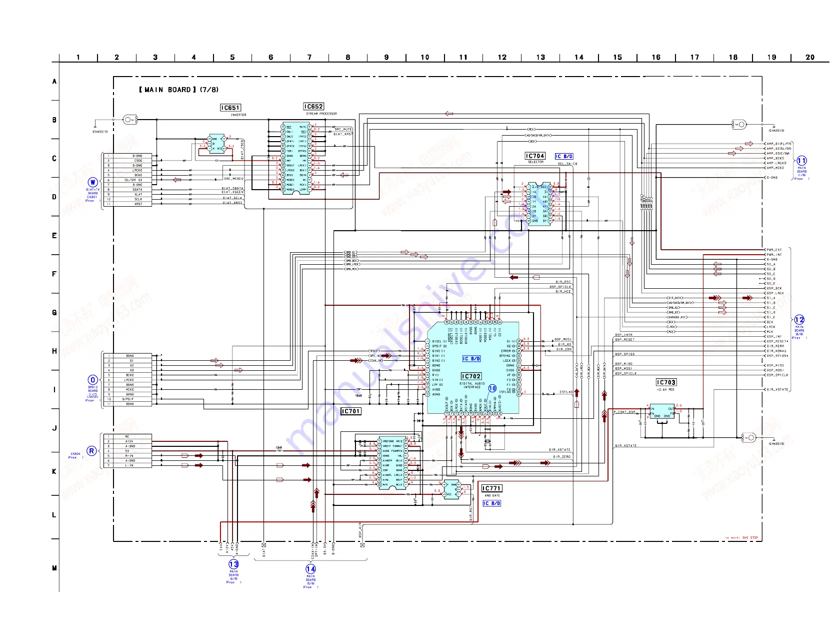Click the SRC_MUTE signal label

343,130
